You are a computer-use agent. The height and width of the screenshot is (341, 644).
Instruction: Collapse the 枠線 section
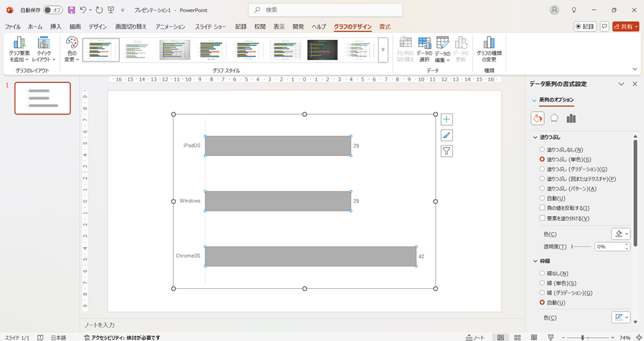pos(535,261)
